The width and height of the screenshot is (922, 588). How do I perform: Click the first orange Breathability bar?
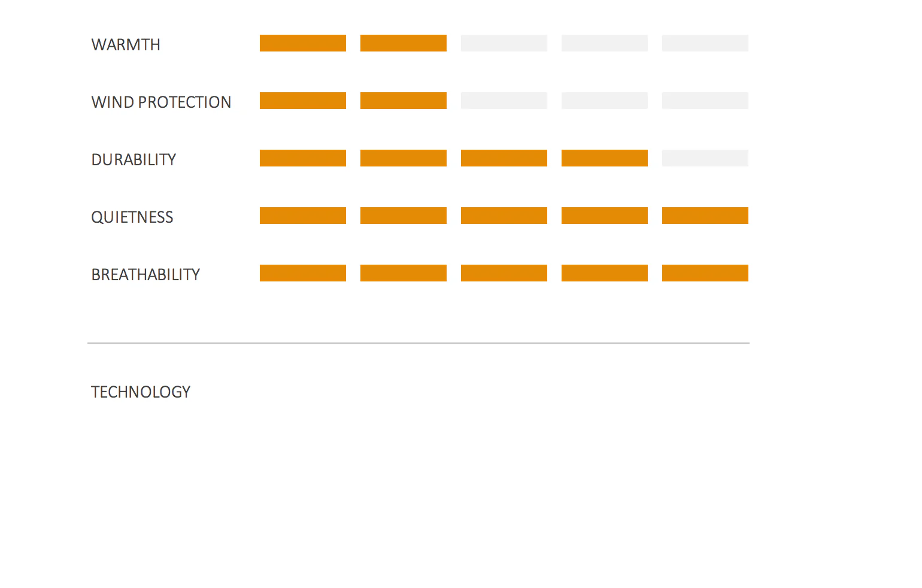[x=303, y=273]
